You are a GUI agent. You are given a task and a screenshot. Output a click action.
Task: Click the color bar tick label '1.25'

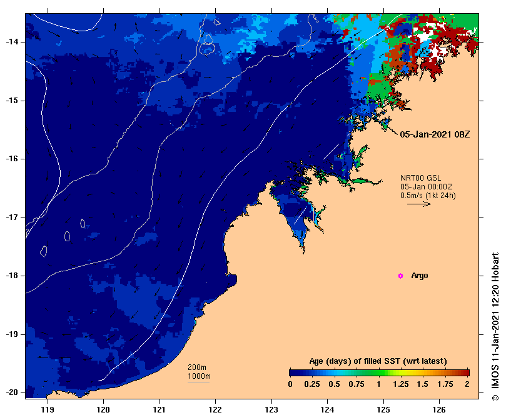(x=401, y=384)
